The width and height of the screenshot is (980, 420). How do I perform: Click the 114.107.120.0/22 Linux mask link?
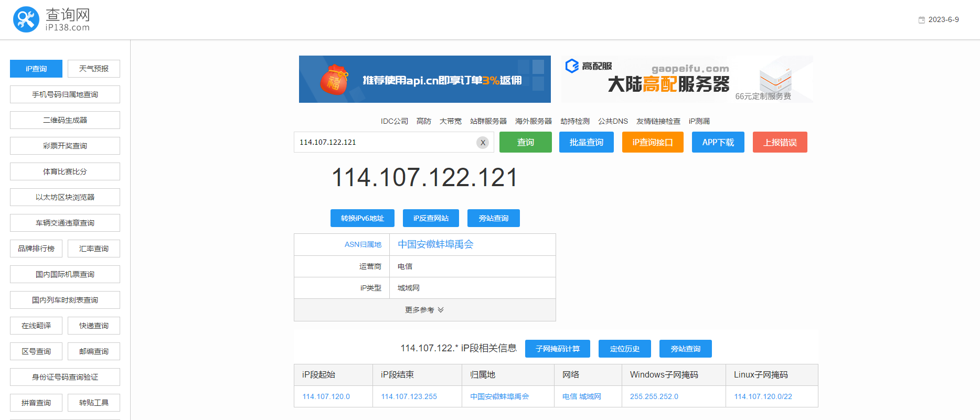pyautogui.click(x=763, y=396)
